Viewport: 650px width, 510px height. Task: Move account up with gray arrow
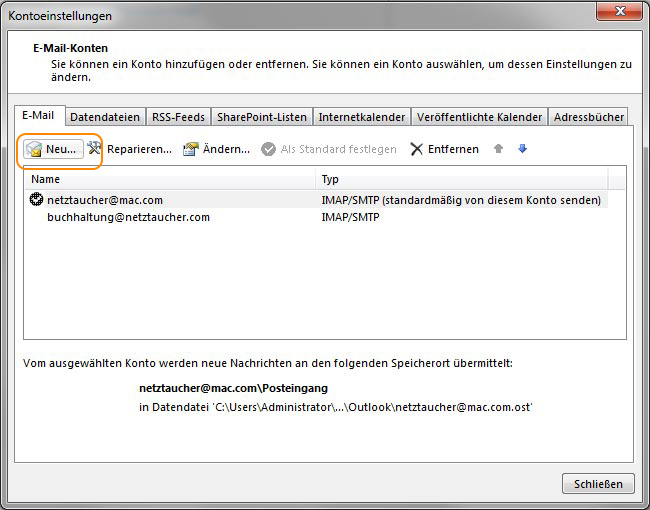click(499, 149)
